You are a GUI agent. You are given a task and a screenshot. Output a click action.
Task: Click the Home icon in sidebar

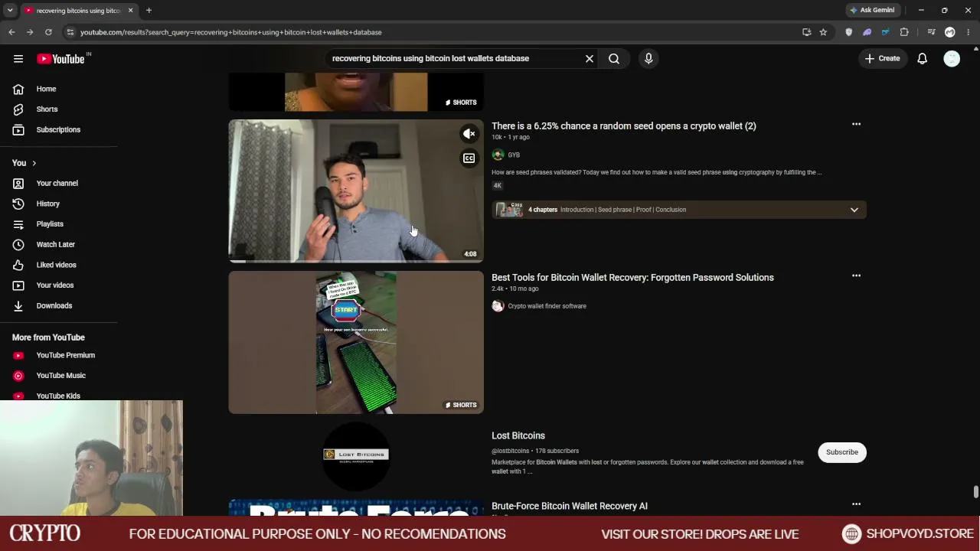(x=18, y=89)
